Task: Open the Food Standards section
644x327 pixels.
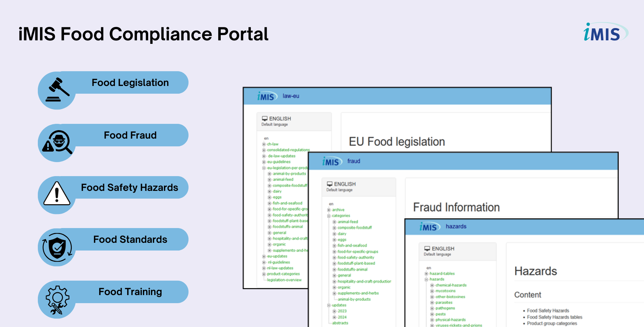Action: pyautogui.click(x=130, y=239)
